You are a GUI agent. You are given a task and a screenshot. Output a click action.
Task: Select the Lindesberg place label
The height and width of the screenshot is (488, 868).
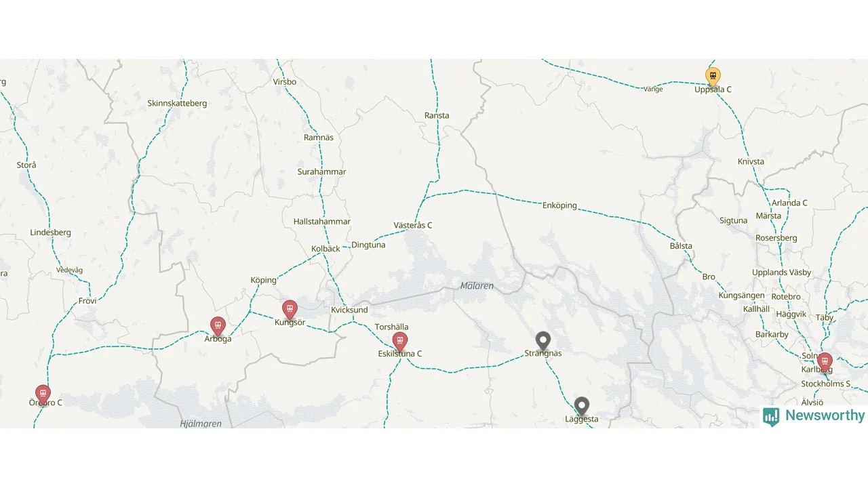click(x=50, y=232)
